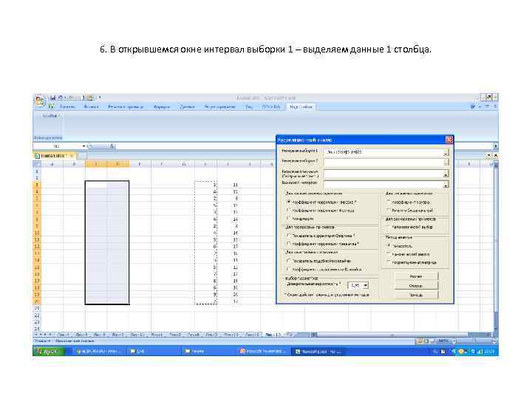Select Spearman correlation radio button
The width and height of the screenshot is (532, 399).
[x=289, y=235]
